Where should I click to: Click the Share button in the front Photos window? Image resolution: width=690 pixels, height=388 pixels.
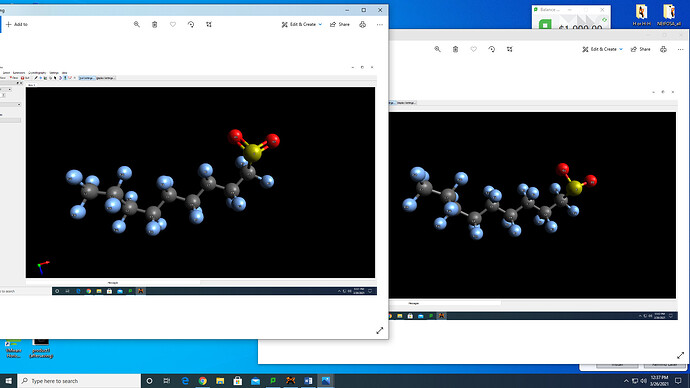[340, 25]
